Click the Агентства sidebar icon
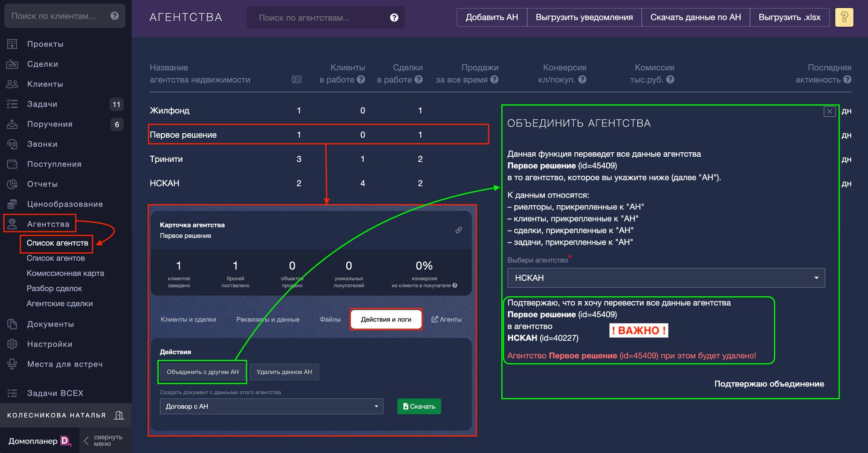 click(x=12, y=224)
